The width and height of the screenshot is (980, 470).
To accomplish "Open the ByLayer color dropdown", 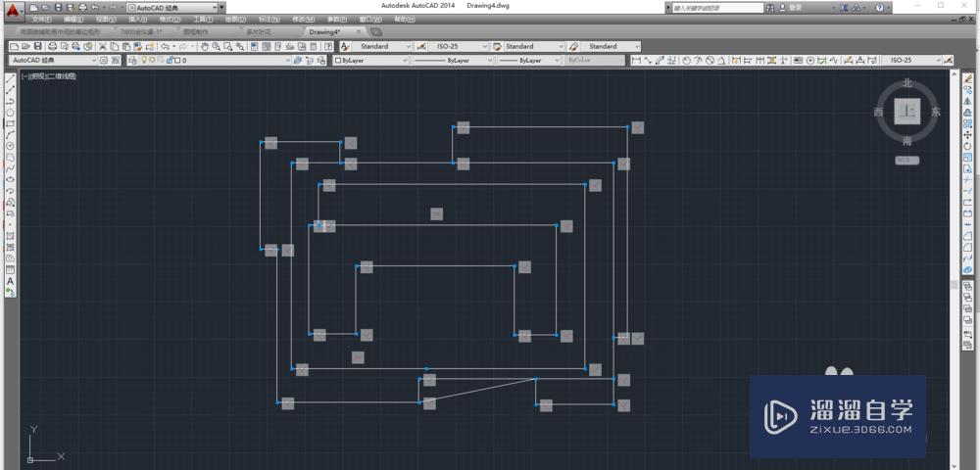I will point(370,61).
